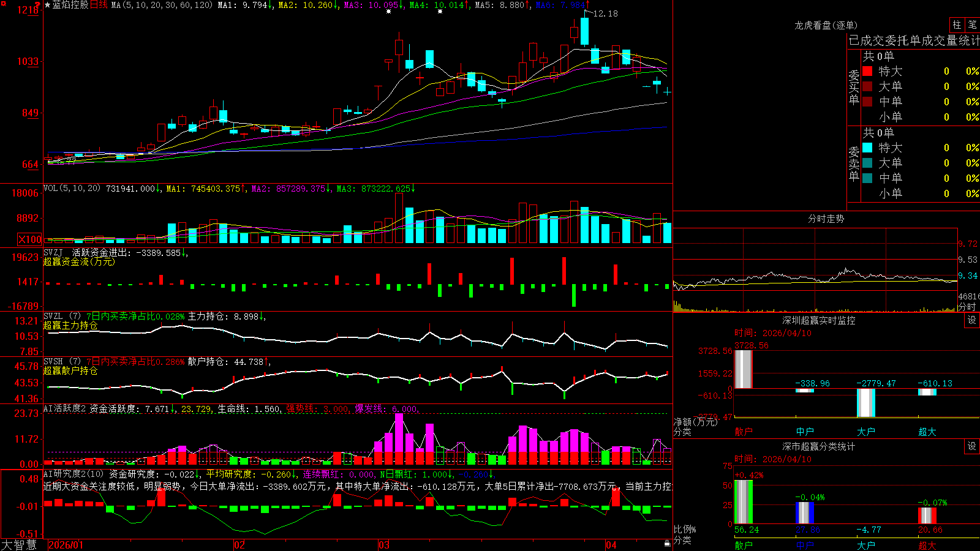Screen dimensions: 980x551
Task: Click the SVZJ indicator name
Action: pyautogui.click(x=53, y=252)
